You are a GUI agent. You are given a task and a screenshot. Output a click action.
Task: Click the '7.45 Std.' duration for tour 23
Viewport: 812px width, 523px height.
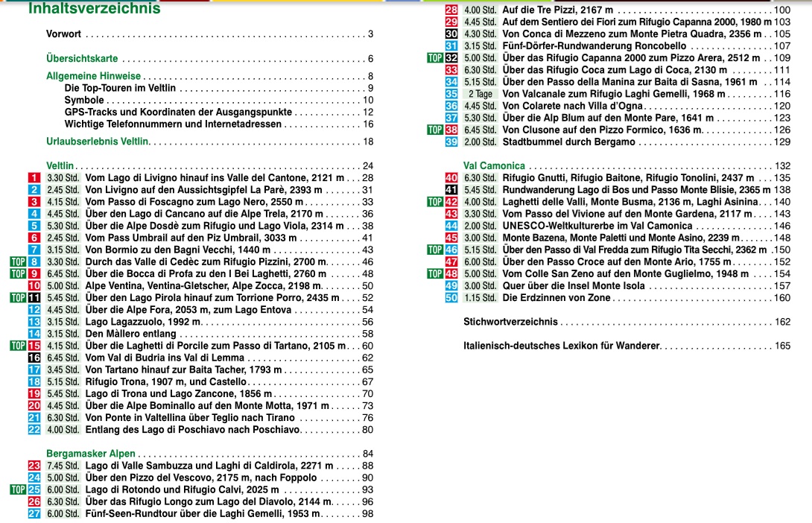[63, 466]
